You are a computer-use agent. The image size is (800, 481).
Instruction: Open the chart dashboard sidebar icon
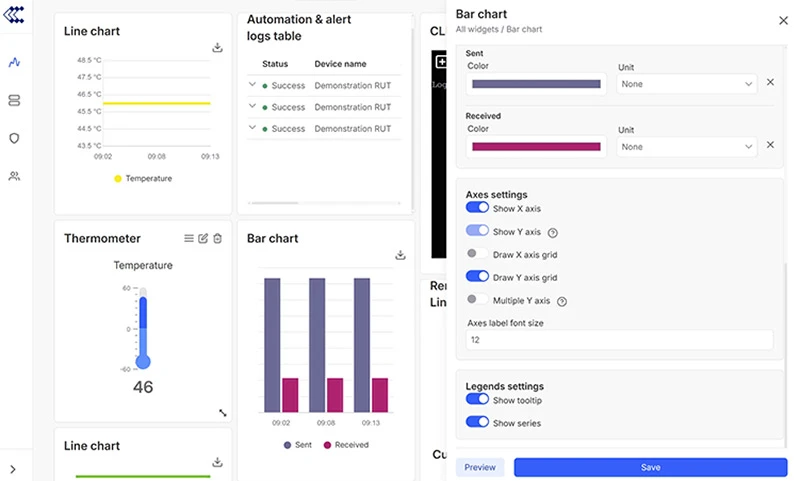pyautogui.click(x=14, y=62)
